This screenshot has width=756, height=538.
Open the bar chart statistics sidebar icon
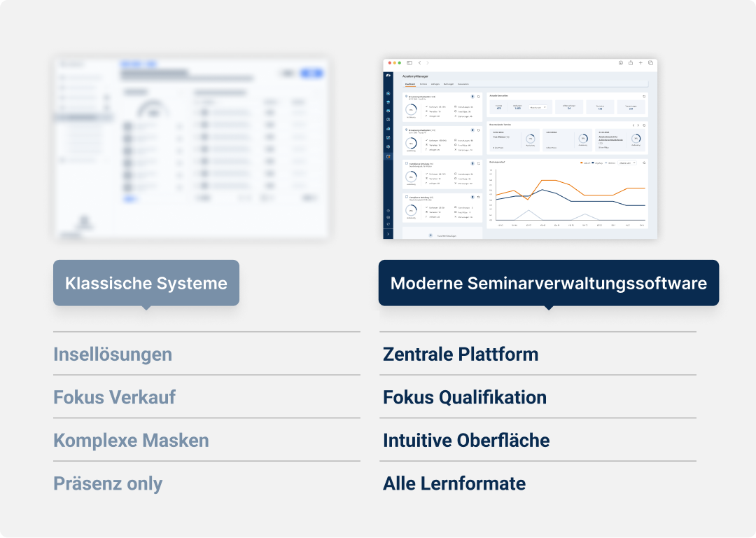point(388,128)
